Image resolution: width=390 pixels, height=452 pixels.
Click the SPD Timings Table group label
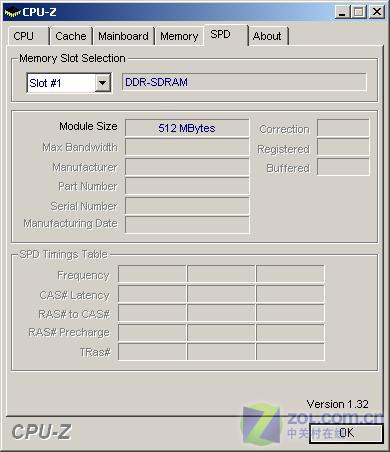pos(63,255)
